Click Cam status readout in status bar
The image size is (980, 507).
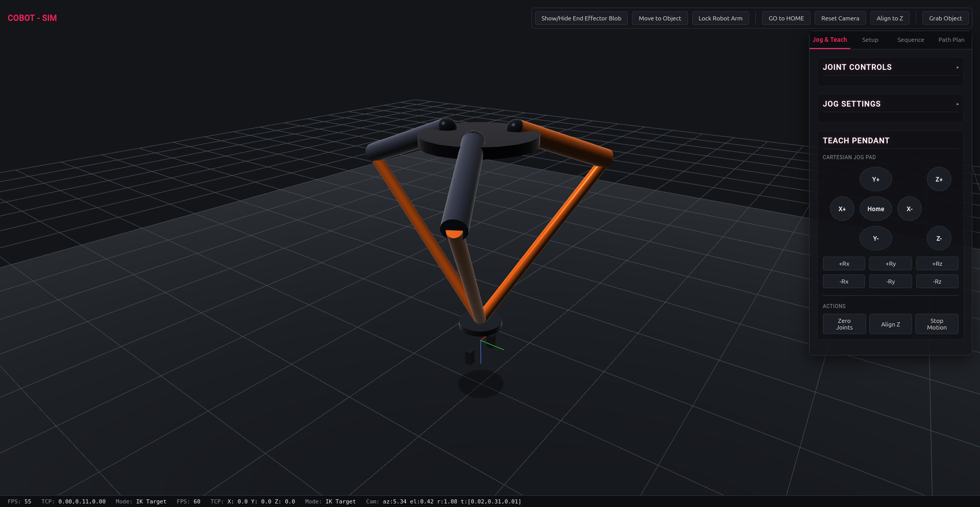[443, 501]
